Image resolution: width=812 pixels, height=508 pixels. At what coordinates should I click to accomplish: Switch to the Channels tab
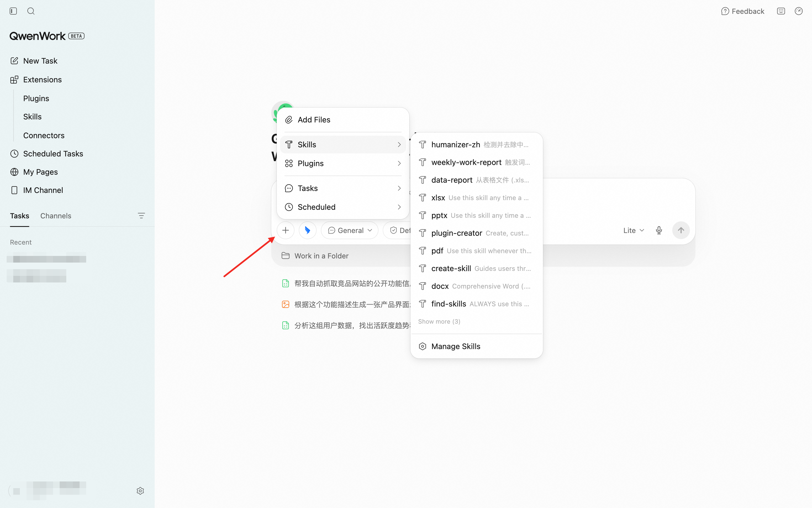56,216
